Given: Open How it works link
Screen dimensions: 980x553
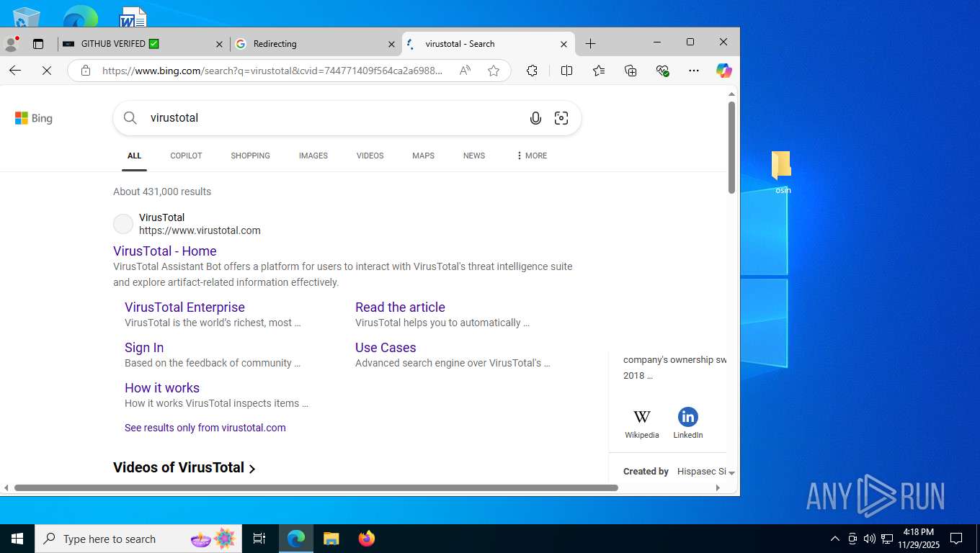Looking at the screenshot, I should pos(162,388).
